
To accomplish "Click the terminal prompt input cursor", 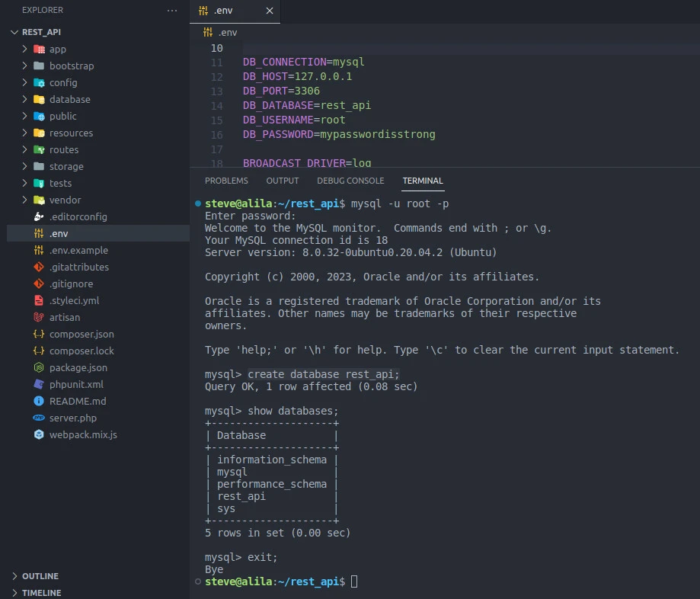I will click(353, 581).
